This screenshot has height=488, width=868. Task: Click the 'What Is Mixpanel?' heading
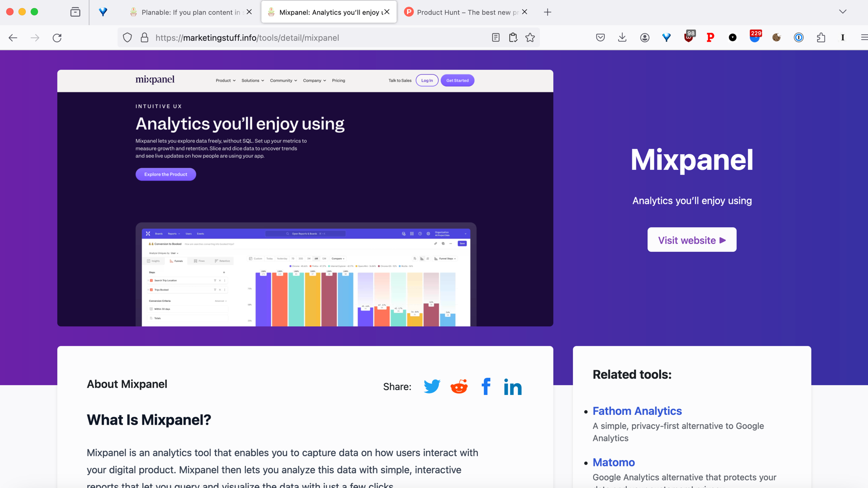[x=149, y=420]
